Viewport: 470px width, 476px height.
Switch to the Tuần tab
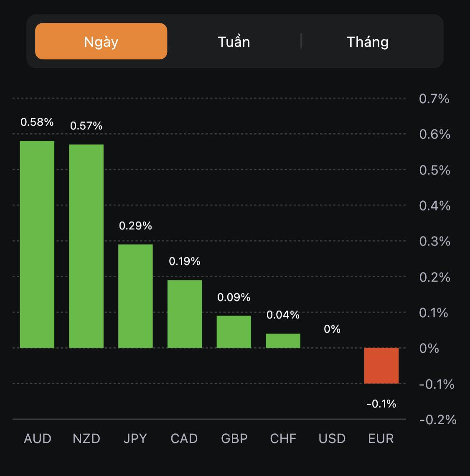pos(234,42)
